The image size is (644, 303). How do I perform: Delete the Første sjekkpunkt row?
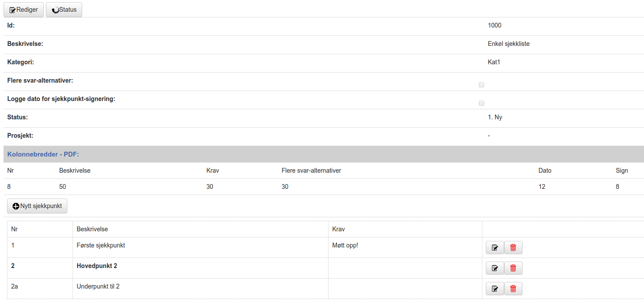tap(513, 247)
